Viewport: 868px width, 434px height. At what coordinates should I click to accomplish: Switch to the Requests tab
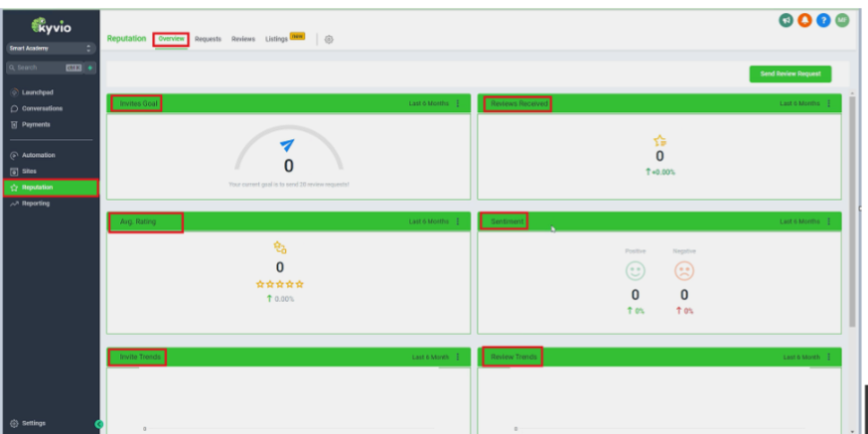click(208, 39)
